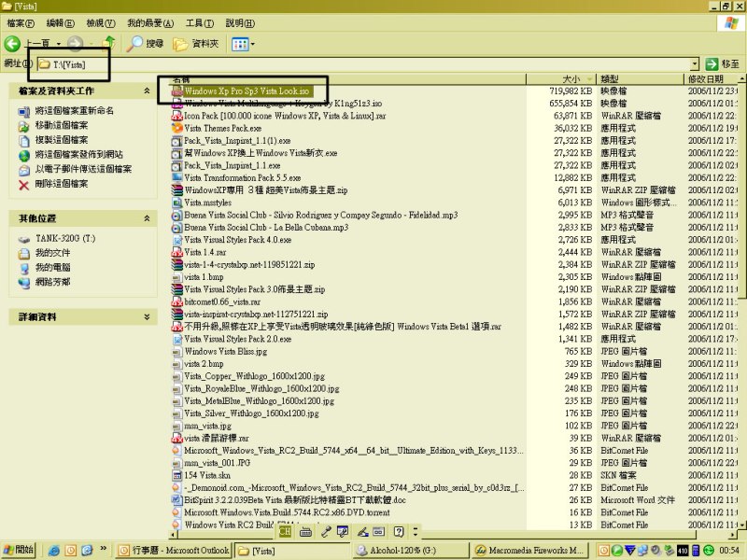Select Vista Transformation Pack 5.5.exe icon
Image resolution: width=747 pixels, height=560 pixels.
(177, 177)
